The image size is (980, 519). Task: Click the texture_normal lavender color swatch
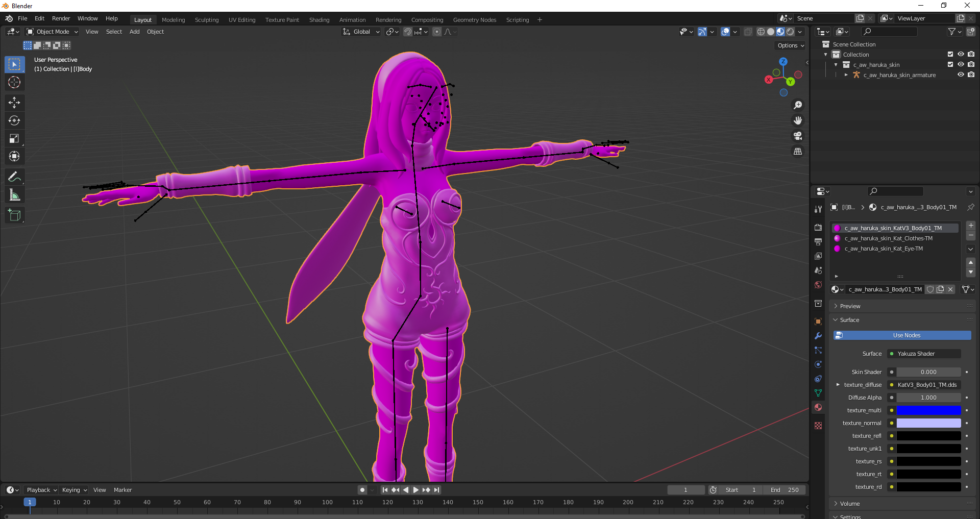(x=928, y=423)
